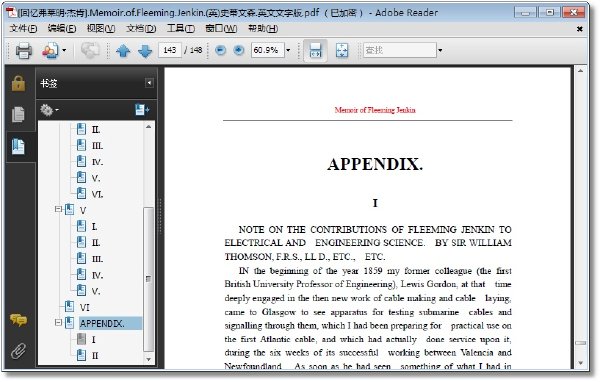The height and width of the screenshot is (382, 600).
Task: Collapse the bookmarks panel arrow button
Action: tap(149, 83)
